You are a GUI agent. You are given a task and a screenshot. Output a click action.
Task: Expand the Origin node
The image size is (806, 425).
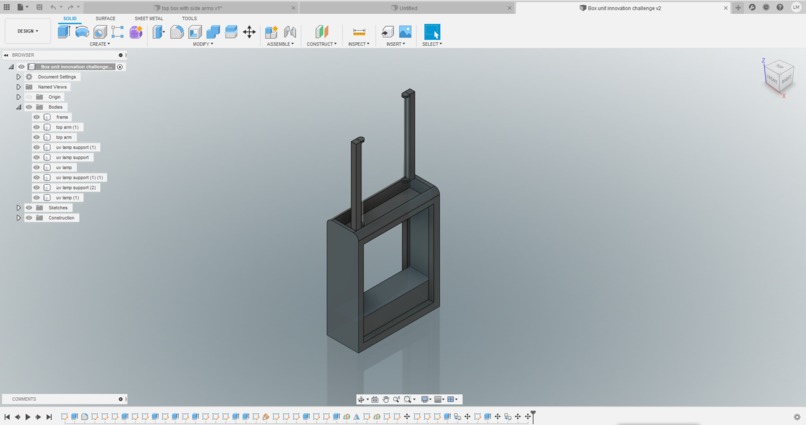click(x=19, y=97)
